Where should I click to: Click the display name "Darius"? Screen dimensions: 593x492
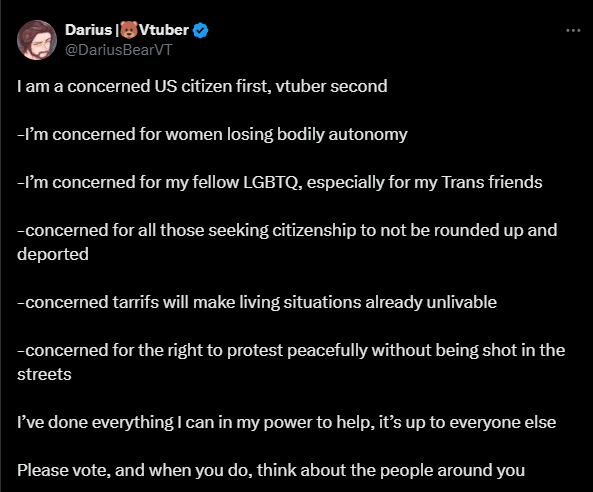(x=88, y=30)
